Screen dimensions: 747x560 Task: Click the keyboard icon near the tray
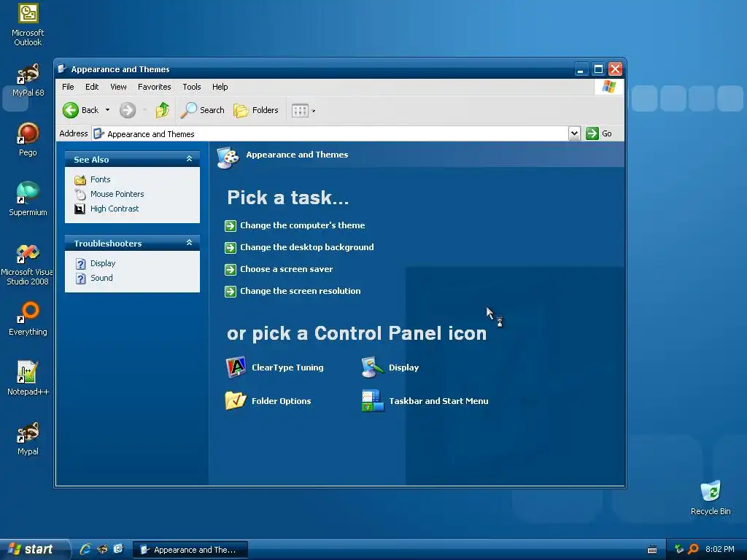coord(652,550)
